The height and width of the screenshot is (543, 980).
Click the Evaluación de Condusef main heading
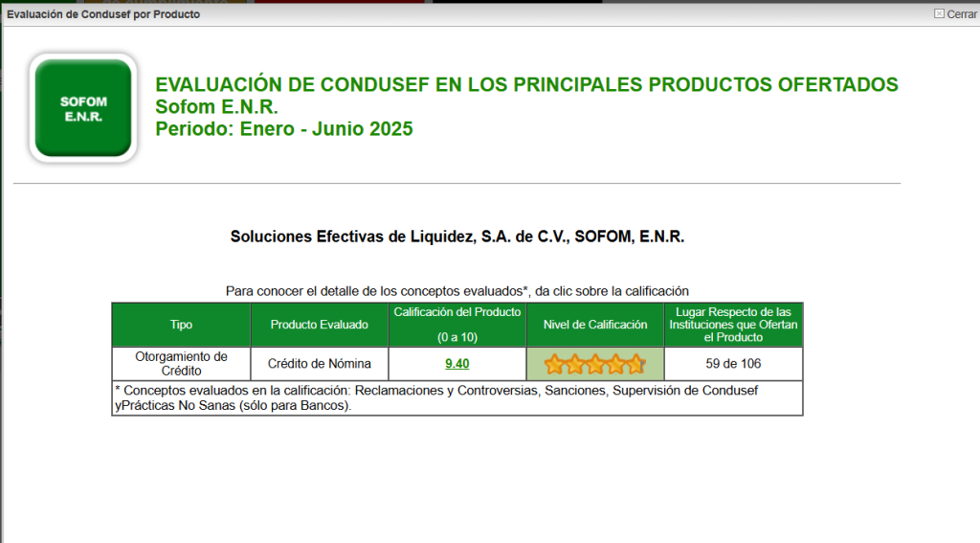(526, 84)
